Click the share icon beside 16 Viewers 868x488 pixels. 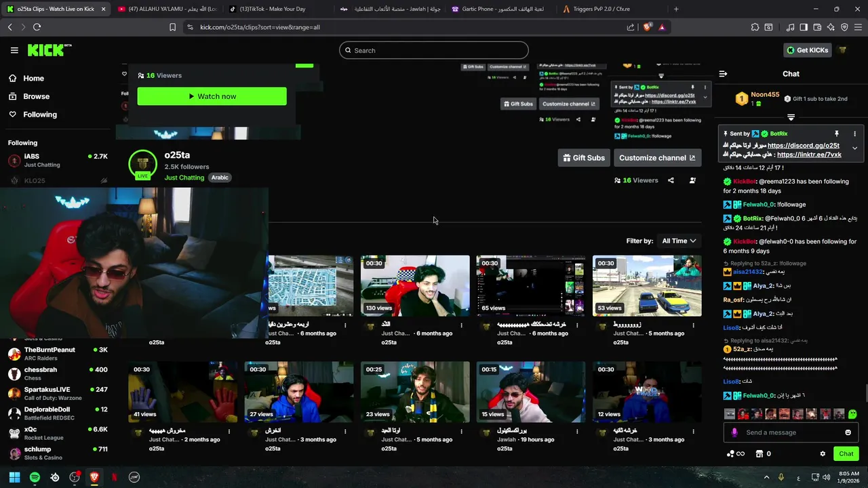tap(671, 180)
